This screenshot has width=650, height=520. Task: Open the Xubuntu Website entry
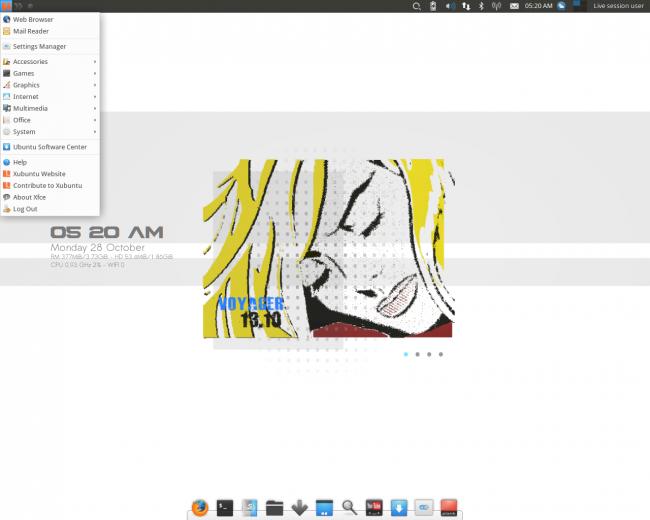50,174
